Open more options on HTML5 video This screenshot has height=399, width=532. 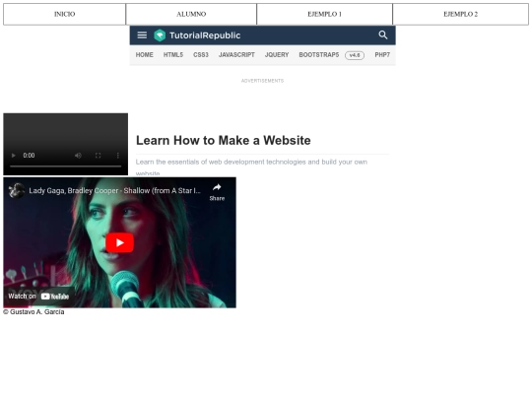pos(118,156)
